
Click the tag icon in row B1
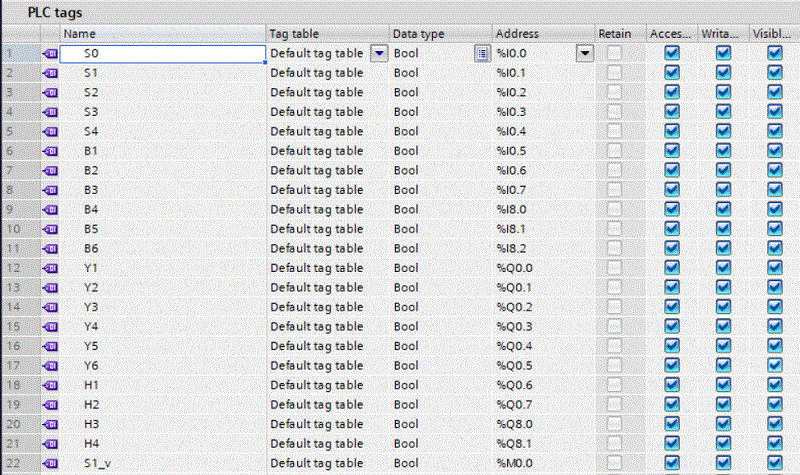point(50,150)
